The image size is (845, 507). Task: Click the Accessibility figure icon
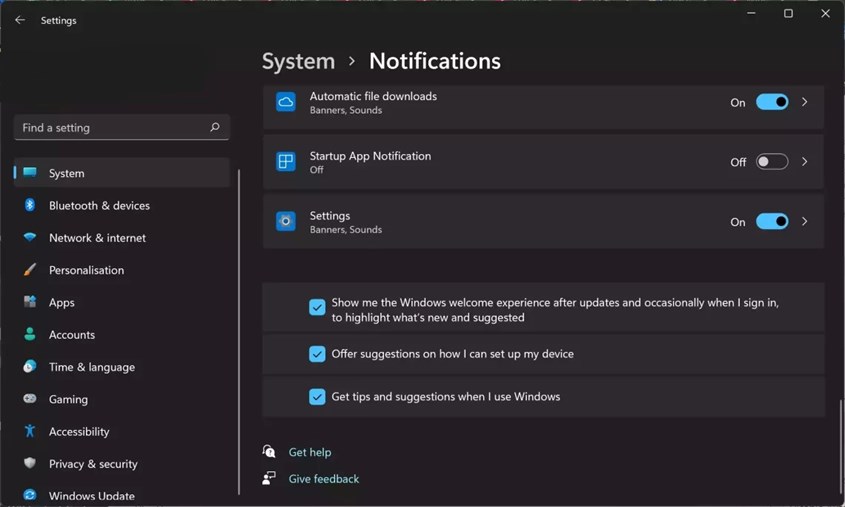[30, 431]
